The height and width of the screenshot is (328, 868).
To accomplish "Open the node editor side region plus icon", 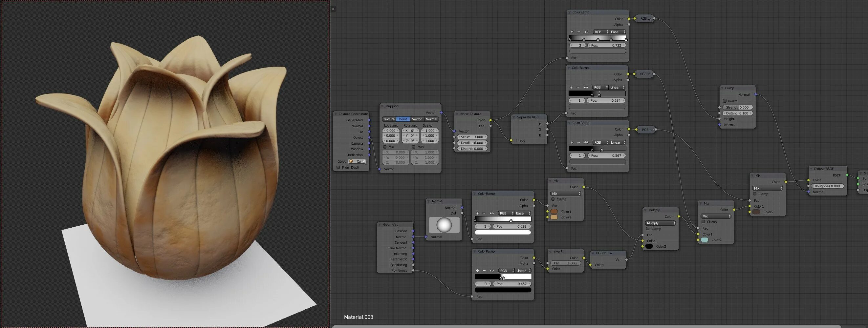I will pyautogui.click(x=333, y=9).
